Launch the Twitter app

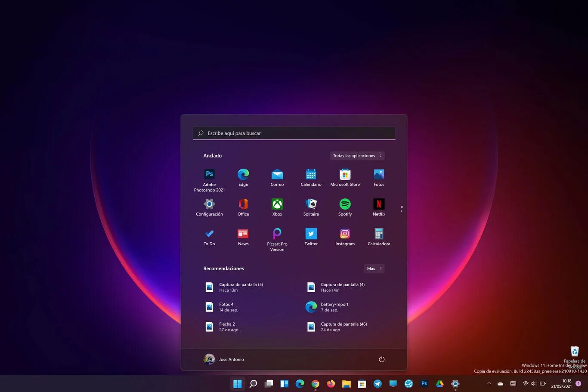tap(311, 237)
